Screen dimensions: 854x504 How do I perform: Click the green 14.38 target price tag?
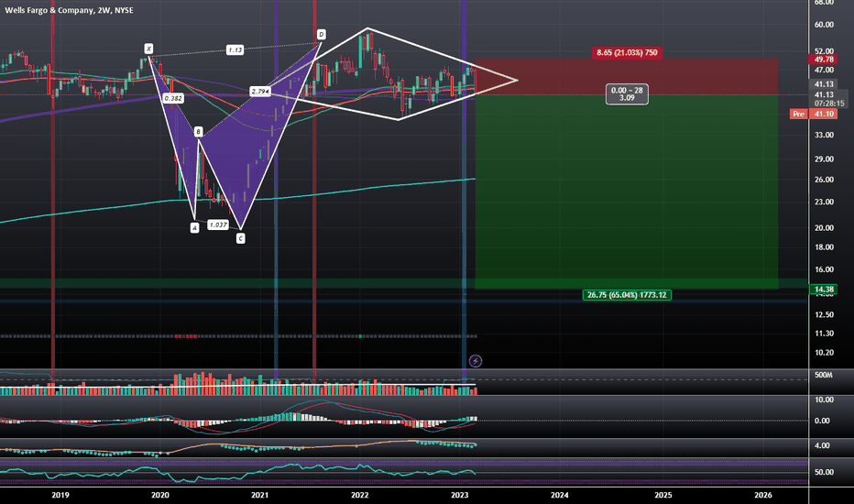[x=824, y=290]
